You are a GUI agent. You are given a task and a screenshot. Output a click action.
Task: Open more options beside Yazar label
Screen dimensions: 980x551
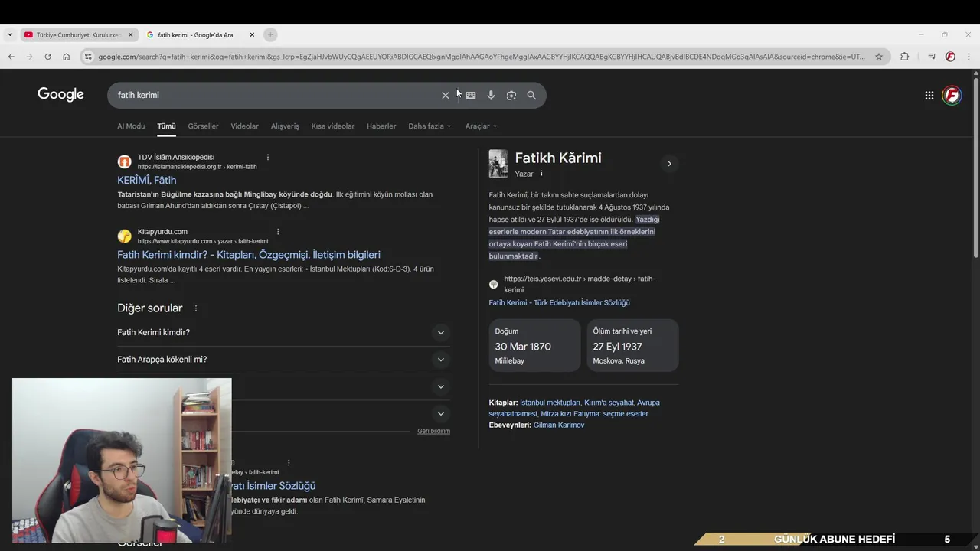[541, 174]
